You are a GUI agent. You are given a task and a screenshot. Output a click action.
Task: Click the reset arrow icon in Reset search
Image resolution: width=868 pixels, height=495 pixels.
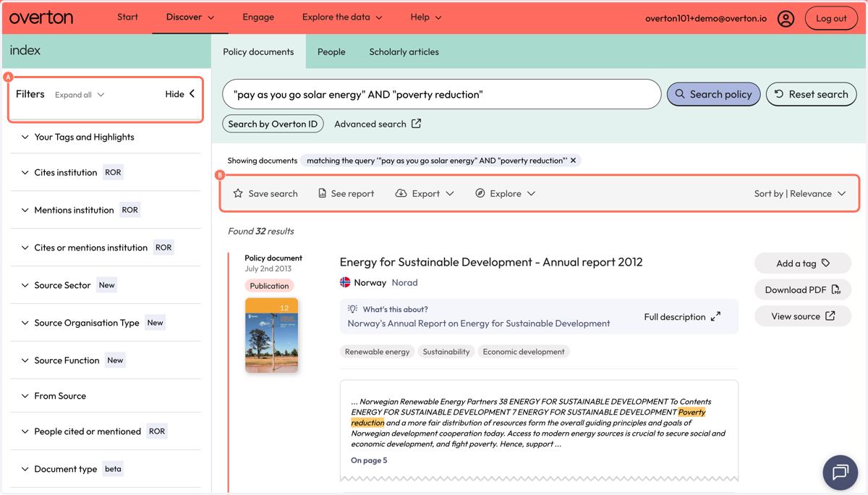coord(779,94)
